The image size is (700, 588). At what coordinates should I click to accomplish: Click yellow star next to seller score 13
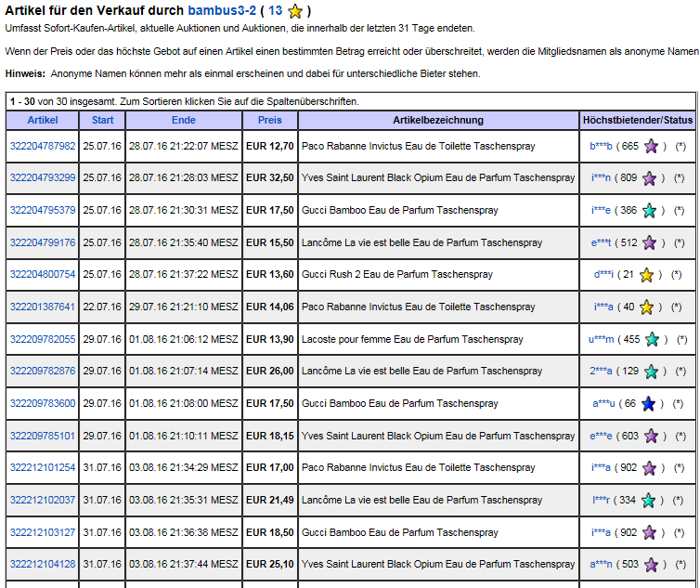pos(295,11)
